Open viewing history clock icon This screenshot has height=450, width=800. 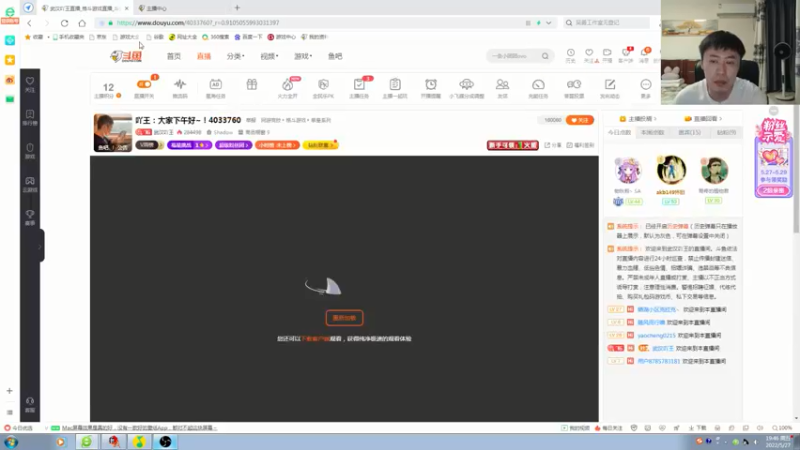click(570, 53)
